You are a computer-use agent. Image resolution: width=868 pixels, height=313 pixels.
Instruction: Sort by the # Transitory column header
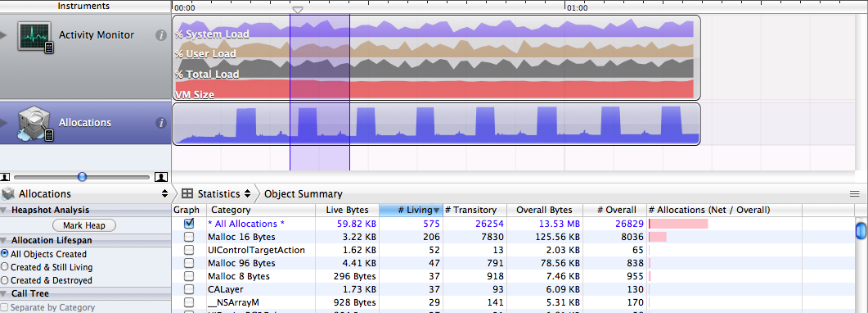[474, 210]
